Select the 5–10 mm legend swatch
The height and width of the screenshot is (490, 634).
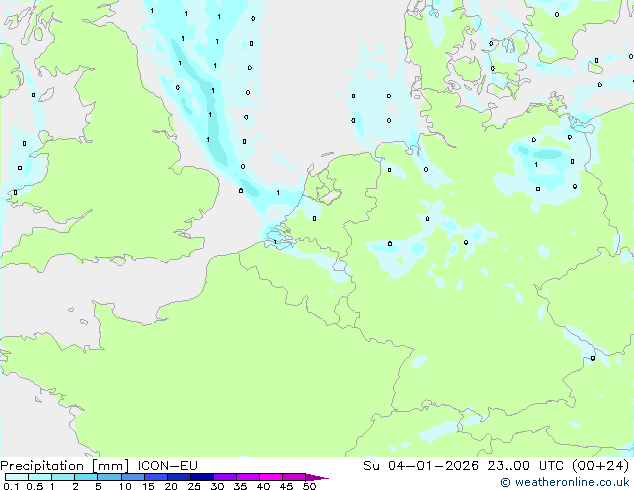pos(109,477)
